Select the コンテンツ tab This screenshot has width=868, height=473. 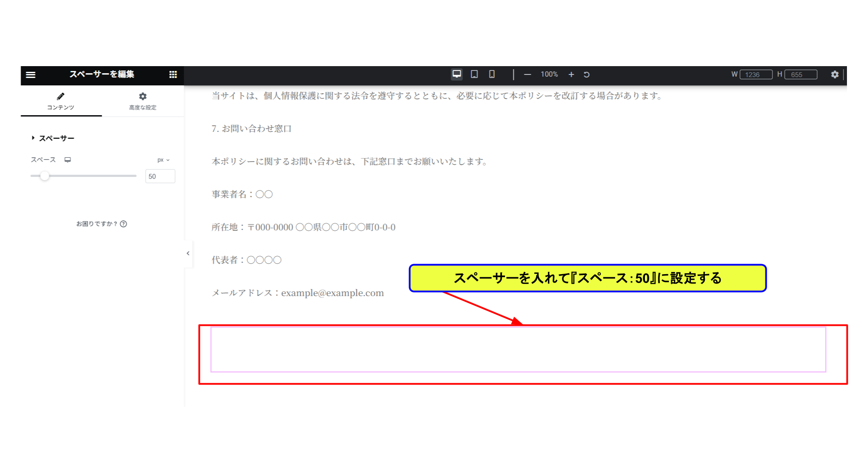61,101
